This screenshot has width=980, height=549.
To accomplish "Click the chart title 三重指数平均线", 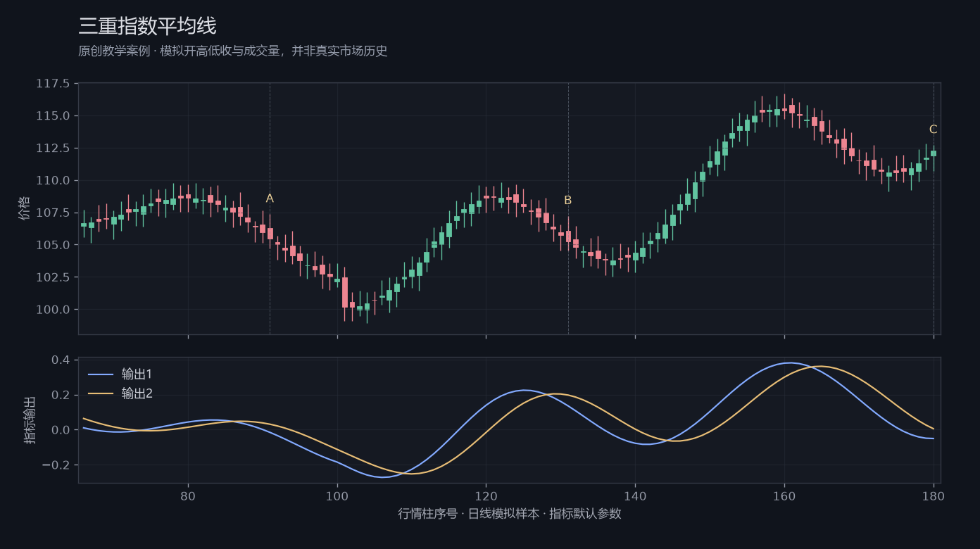I will [147, 26].
